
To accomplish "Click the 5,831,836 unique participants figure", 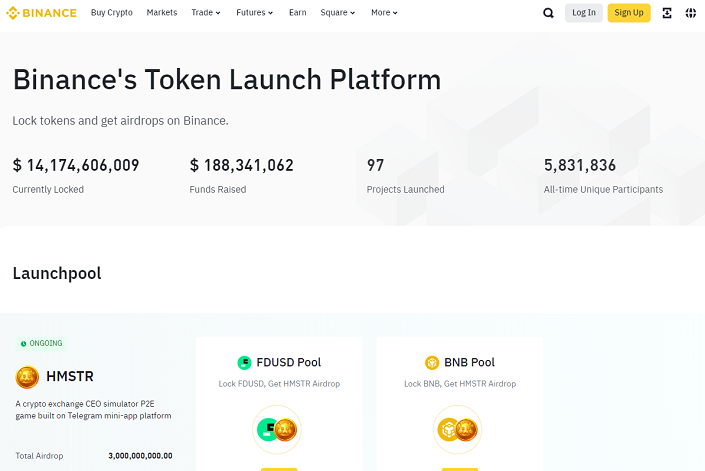I will [580, 165].
